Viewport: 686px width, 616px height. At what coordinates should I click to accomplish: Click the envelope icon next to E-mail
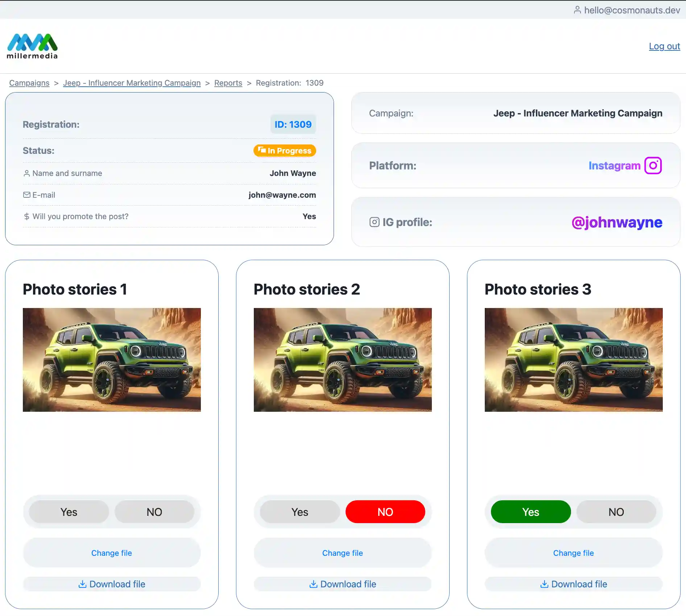pyautogui.click(x=26, y=195)
